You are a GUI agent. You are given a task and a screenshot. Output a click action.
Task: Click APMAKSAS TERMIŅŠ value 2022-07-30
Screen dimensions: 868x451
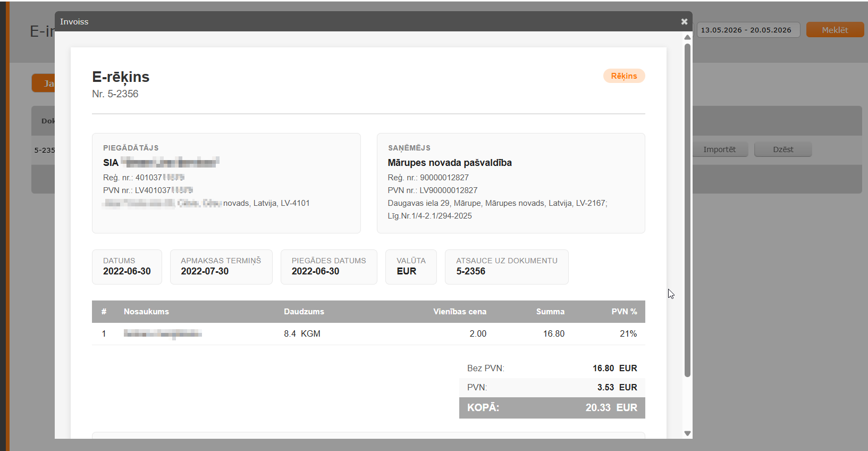pyautogui.click(x=205, y=271)
